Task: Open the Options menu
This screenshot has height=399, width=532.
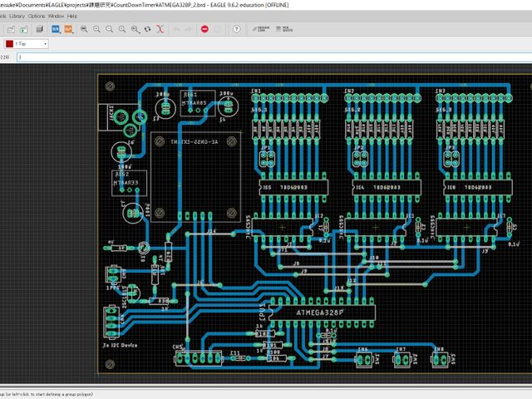Action: [37, 16]
